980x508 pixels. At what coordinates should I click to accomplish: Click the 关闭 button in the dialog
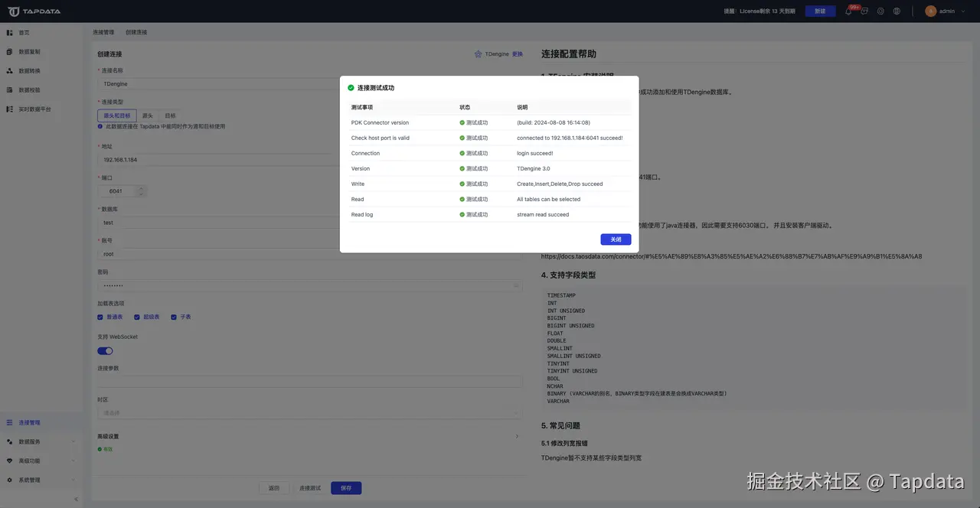(616, 239)
